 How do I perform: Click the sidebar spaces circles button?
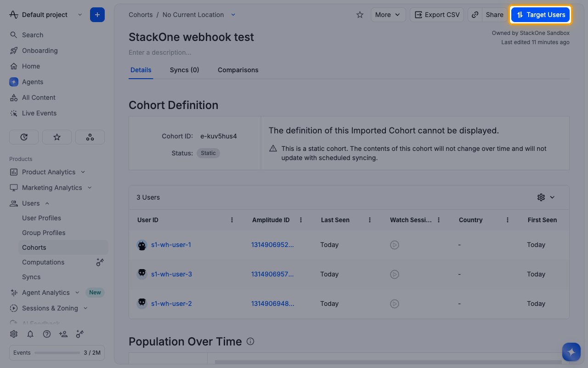[90, 137]
